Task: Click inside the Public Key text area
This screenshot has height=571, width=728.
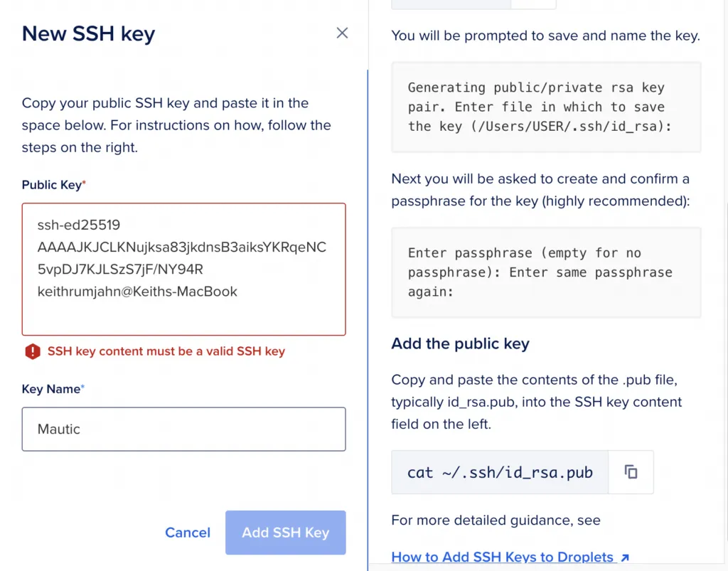Action: tap(183, 313)
